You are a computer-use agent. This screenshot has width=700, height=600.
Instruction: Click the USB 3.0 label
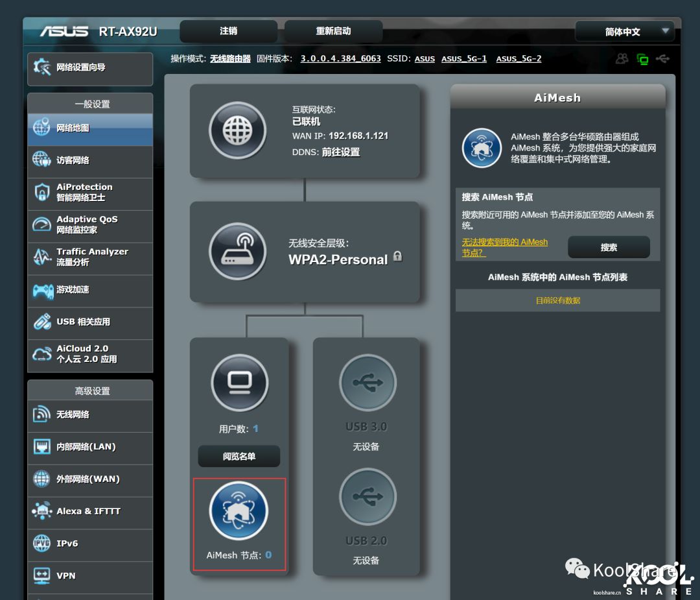(x=366, y=427)
